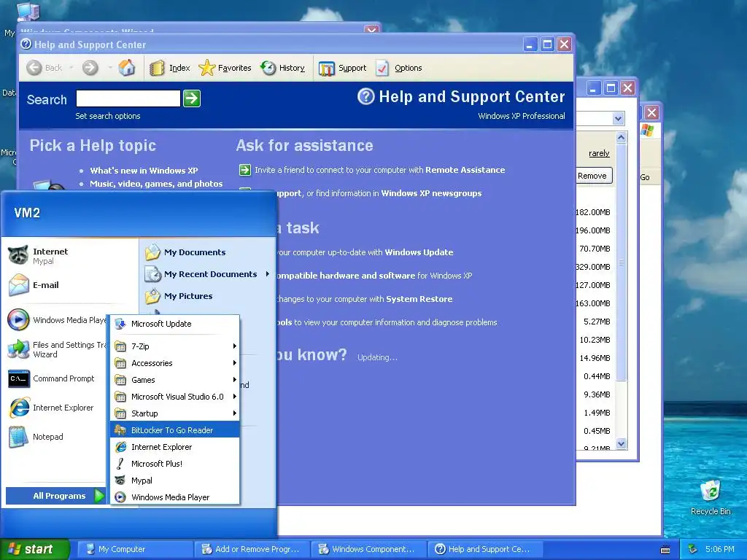The width and height of the screenshot is (747, 560).
Task: Open the E-mail envelope icon
Action: (18, 285)
